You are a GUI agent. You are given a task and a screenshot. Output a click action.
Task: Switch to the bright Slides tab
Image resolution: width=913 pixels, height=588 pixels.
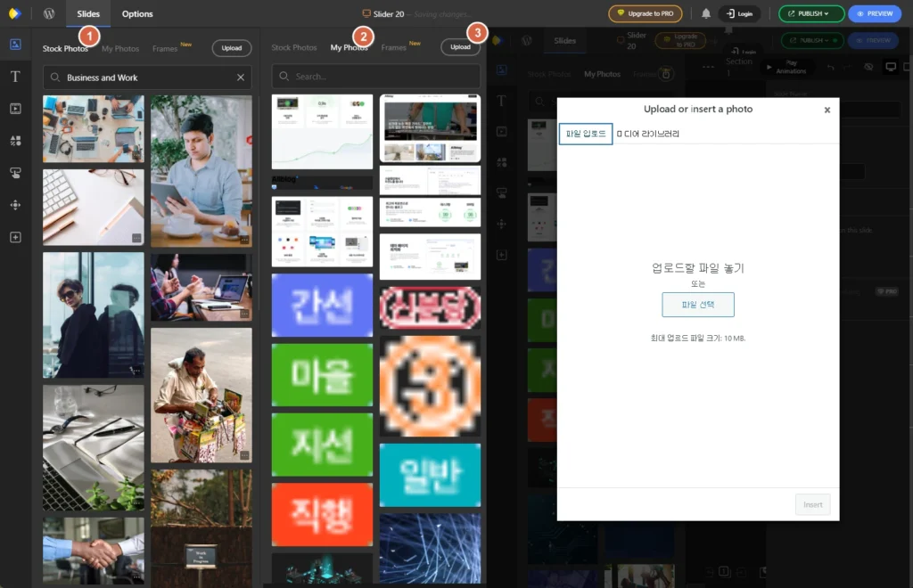[88, 14]
